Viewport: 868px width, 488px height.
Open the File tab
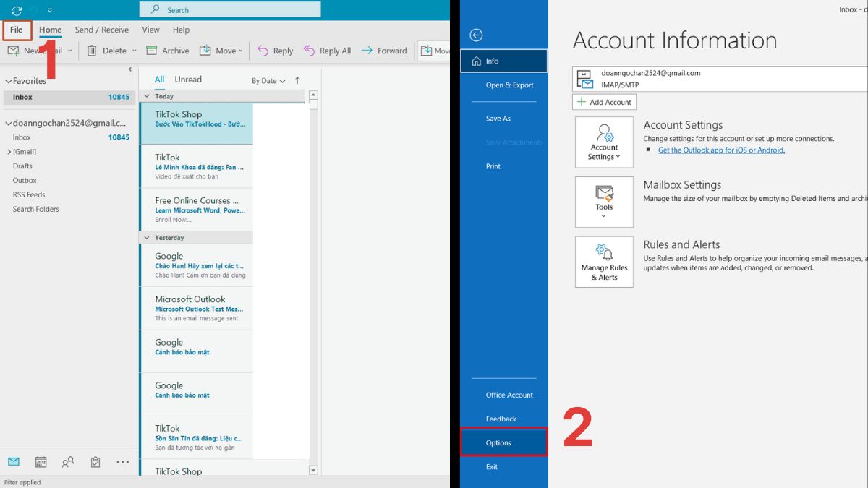pyautogui.click(x=17, y=30)
